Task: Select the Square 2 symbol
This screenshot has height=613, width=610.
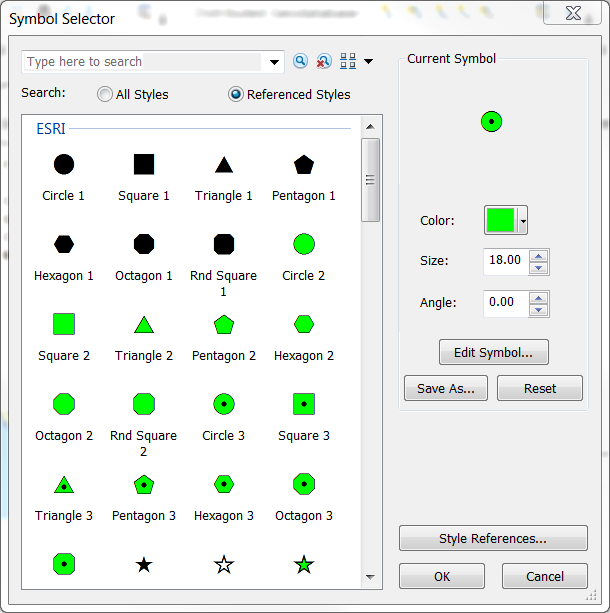Action: 64,324
